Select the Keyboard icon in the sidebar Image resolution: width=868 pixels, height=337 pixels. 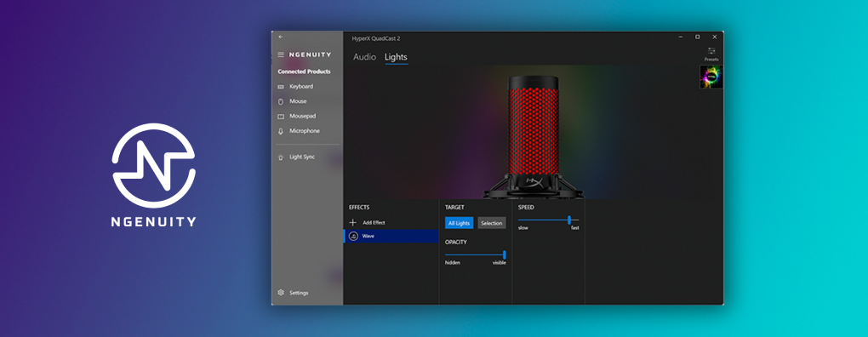coord(281,87)
